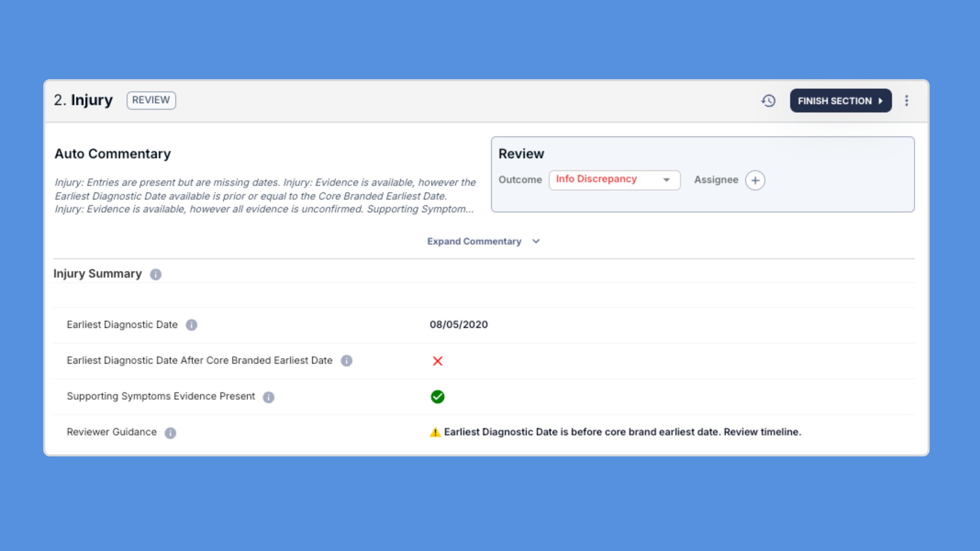Click the info icon next to Earliest Diagnostic Date After Core Branded Earliest Date
980x551 pixels.
(347, 361)
